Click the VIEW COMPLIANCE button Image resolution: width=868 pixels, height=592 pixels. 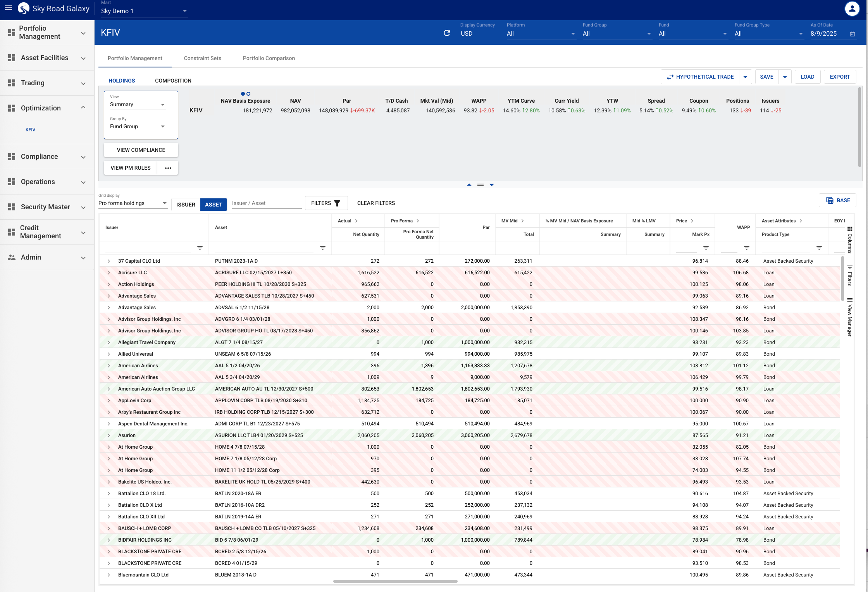[141, 150]
